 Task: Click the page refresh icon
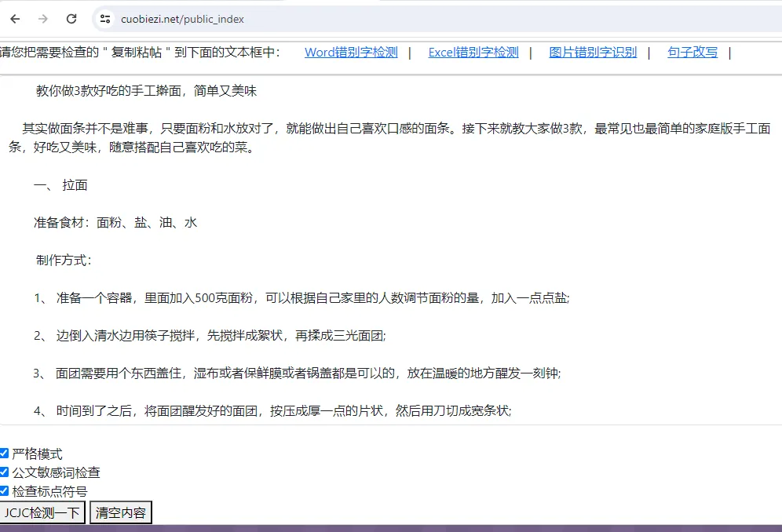tap(71, 18)
